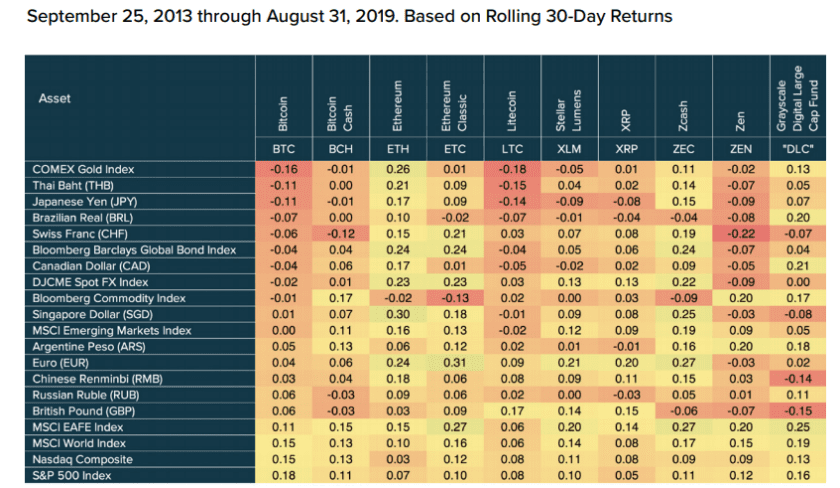Select the Grayscale Digital Large Cap Fund header
The image size is (840, 488).
pos(798,99)
